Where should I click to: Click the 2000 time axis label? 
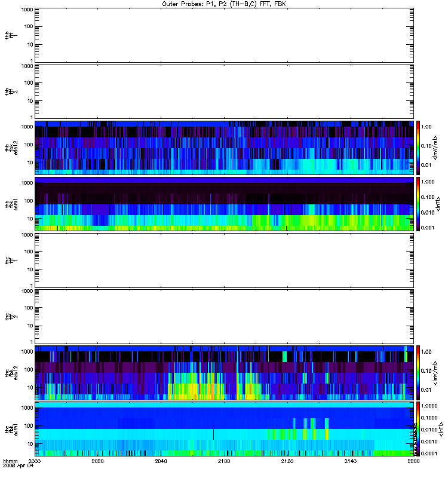point(35,461)
